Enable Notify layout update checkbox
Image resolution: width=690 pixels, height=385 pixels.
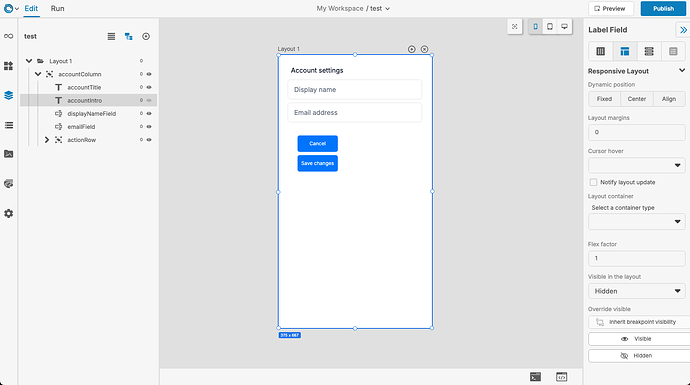click(x=593, y=182)
